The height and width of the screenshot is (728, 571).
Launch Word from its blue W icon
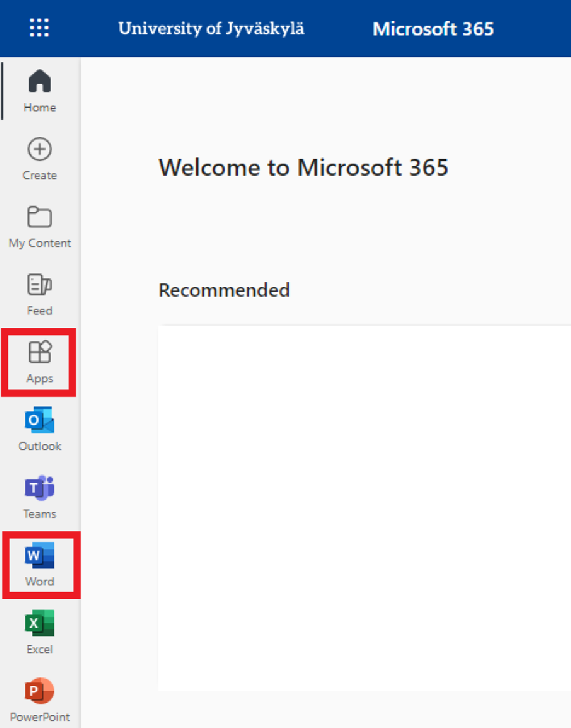coord(40,555)
